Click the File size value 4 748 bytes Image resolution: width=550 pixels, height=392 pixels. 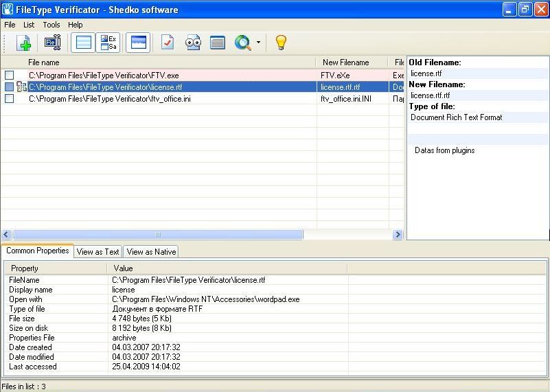point(141,319)
